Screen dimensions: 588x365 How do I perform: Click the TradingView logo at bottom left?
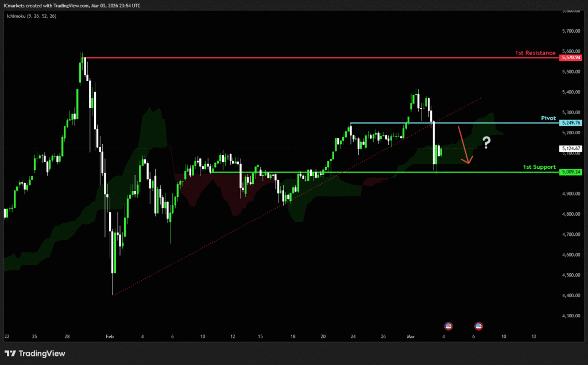34,354
